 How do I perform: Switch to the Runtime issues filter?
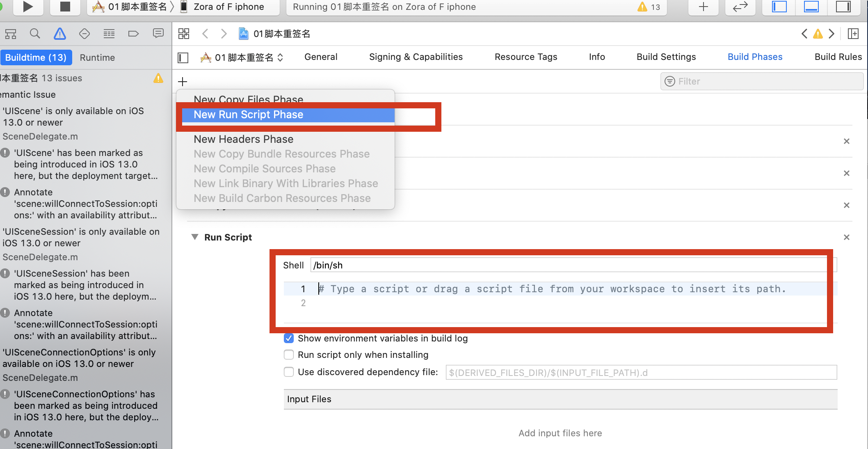[97, 57]
